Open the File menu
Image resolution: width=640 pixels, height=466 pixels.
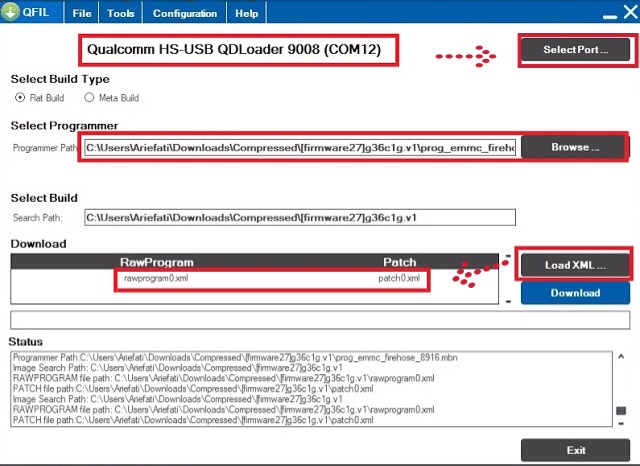(82, 13)
